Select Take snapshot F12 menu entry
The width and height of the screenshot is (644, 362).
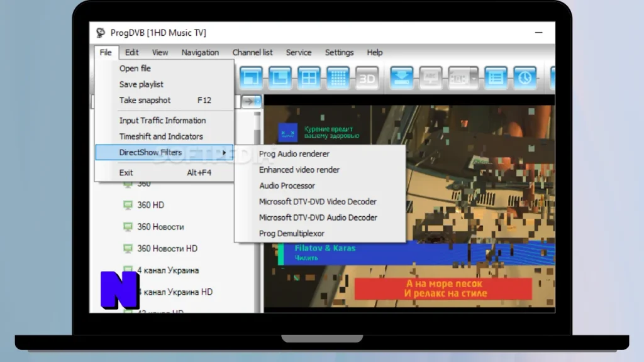164,101
